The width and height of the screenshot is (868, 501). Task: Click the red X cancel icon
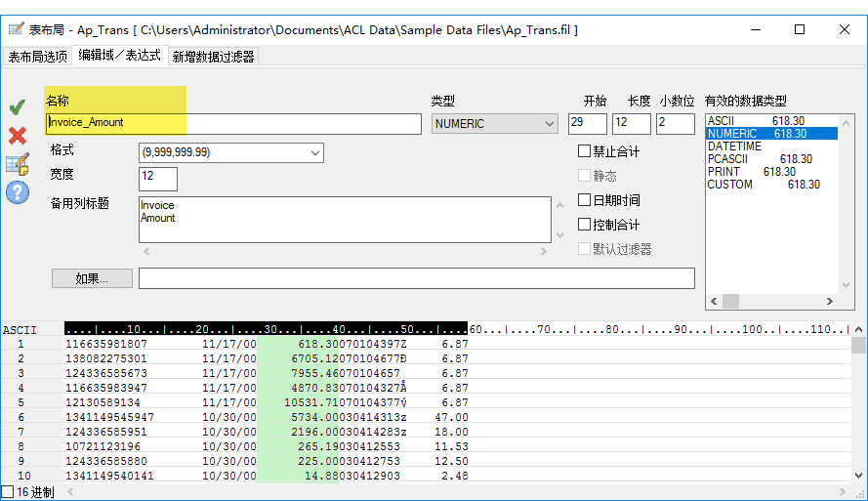(x=17, y=136)
